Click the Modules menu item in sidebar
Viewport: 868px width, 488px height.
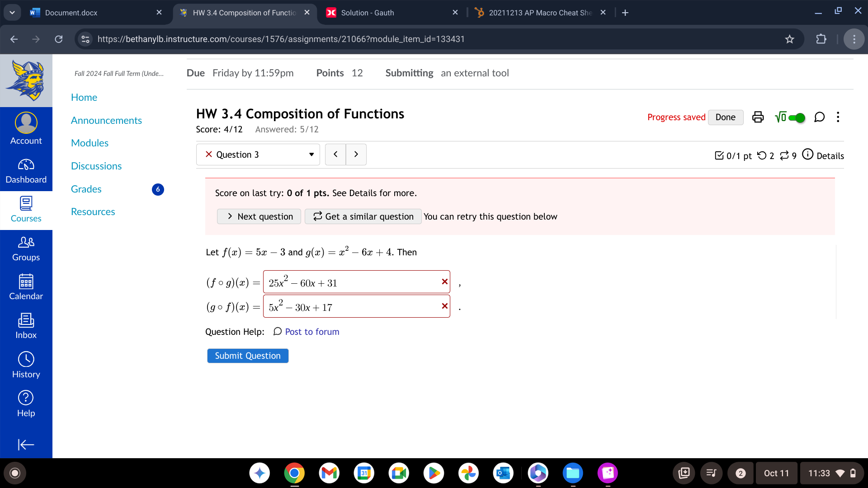(x=90, y=143)
